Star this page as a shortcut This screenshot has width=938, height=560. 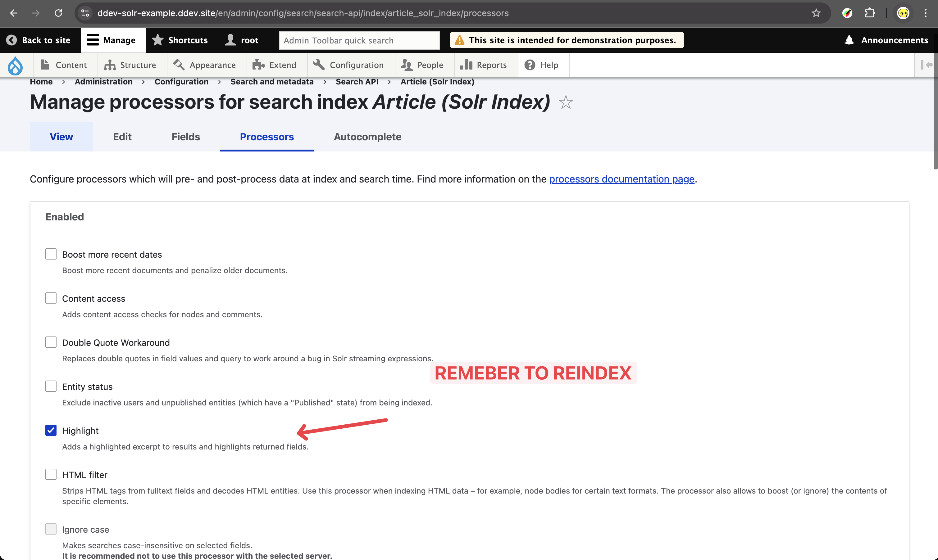click(x=566, y=102)
